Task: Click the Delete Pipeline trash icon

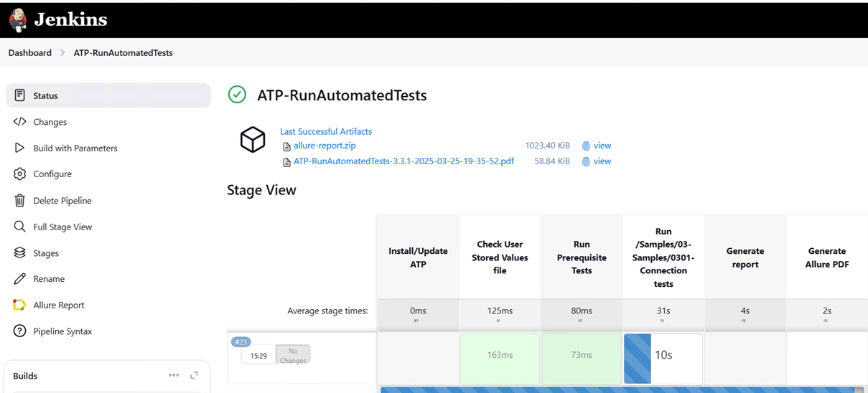Action: [x=19, y=200]
